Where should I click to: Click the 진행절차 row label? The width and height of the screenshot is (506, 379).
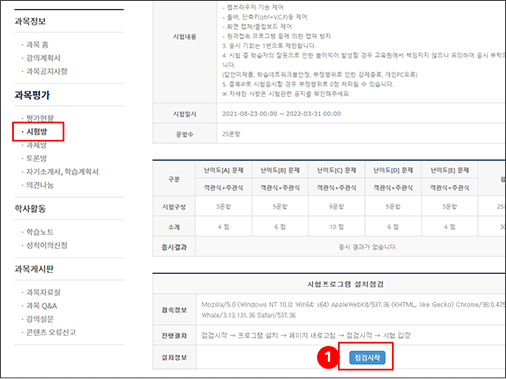pyautogui.click(x=174, y=336)
